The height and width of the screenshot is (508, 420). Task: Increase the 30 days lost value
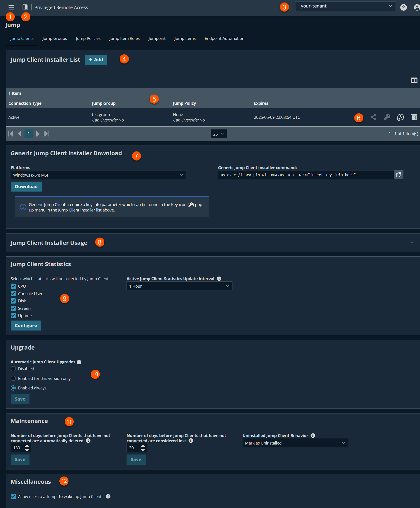tap(143, 446)
